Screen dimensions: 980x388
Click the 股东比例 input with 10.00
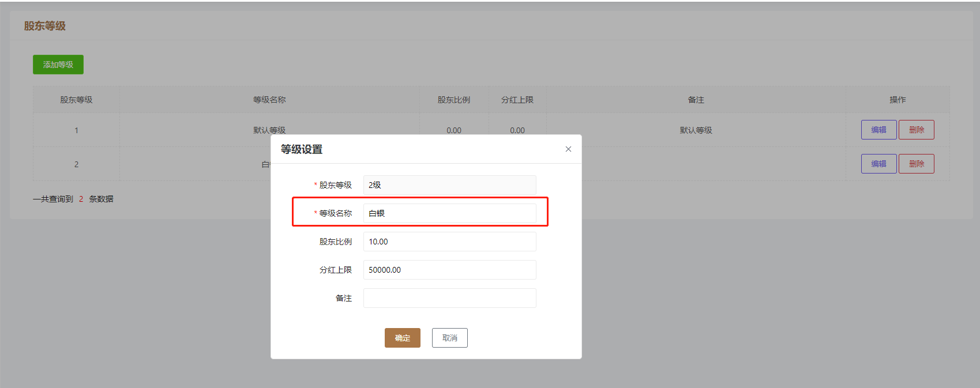pos(450,242)
